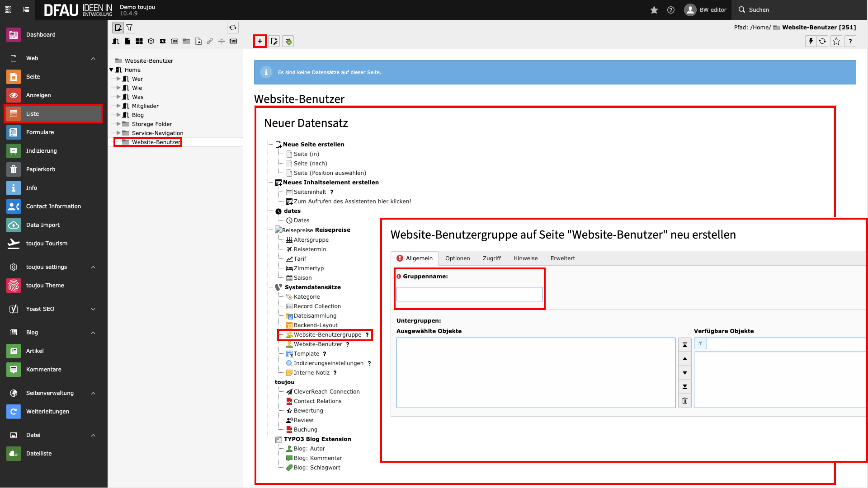
Task: Toggle the module menu list view icon
Action: [26, 9]
